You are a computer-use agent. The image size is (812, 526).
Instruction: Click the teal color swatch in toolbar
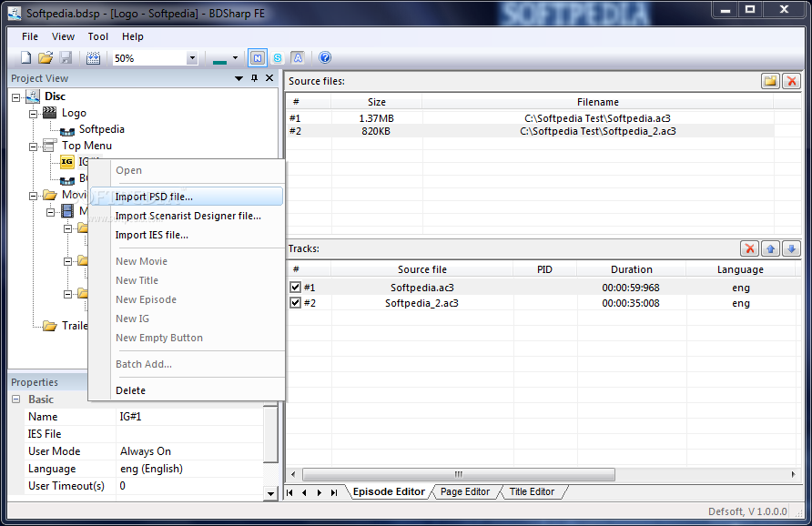pos(219,61)
